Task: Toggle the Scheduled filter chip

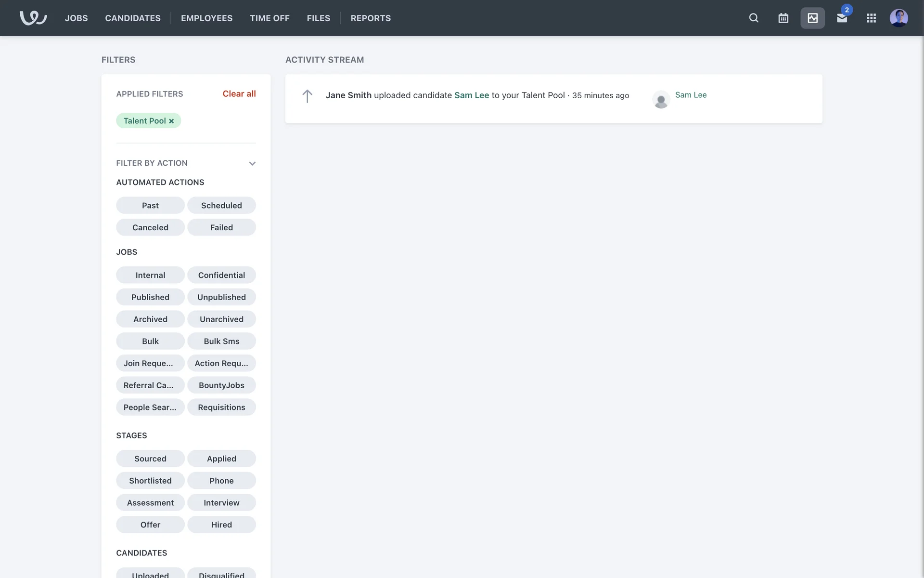Action: [x=221, y=205]
